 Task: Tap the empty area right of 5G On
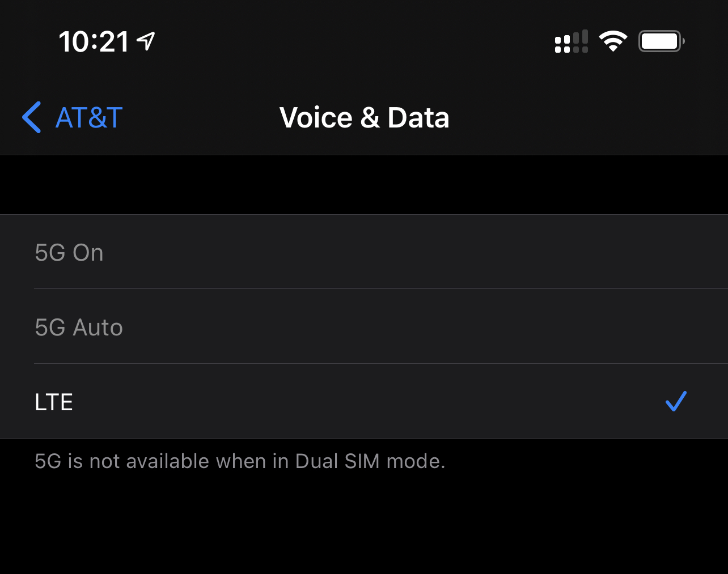[x=414, y=252]
